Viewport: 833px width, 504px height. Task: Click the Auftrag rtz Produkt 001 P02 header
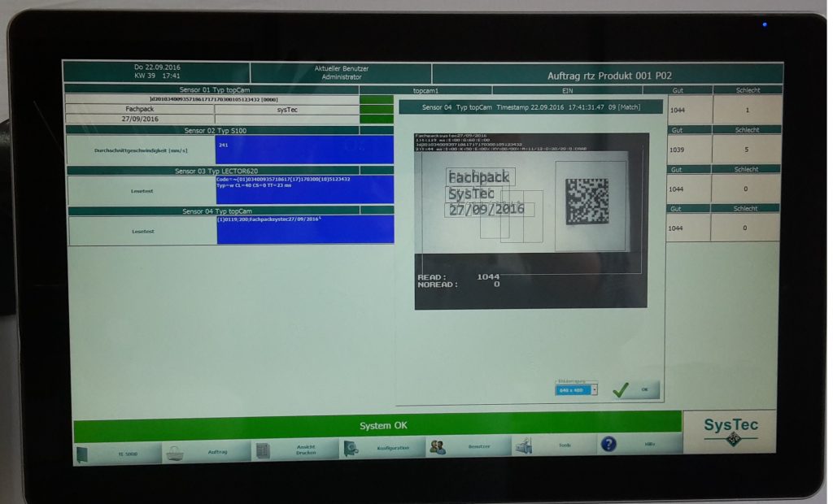(x=608, y=76)
